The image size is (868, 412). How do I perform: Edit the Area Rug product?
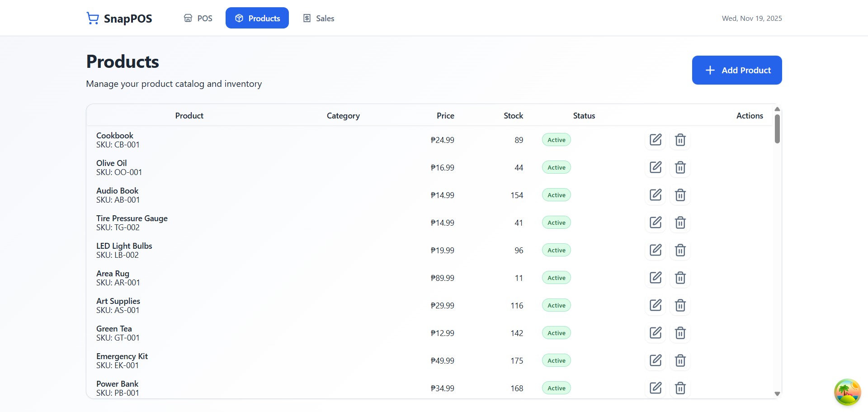[x=656, y=278]
